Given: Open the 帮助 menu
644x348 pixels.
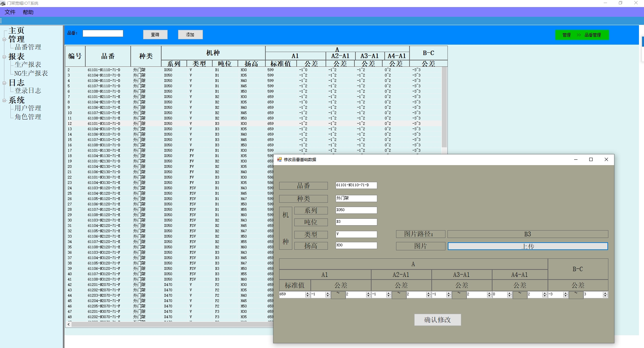Looking at the screenshot, I should tap(28, 12).
